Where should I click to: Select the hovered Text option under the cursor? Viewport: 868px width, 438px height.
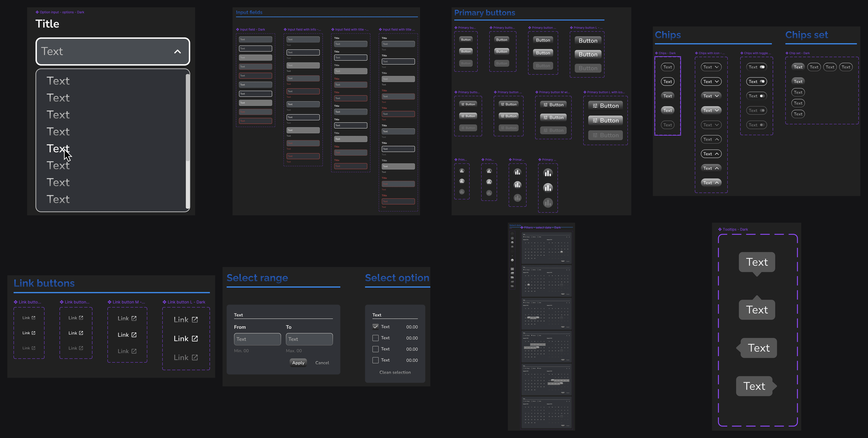click(58, 148)
